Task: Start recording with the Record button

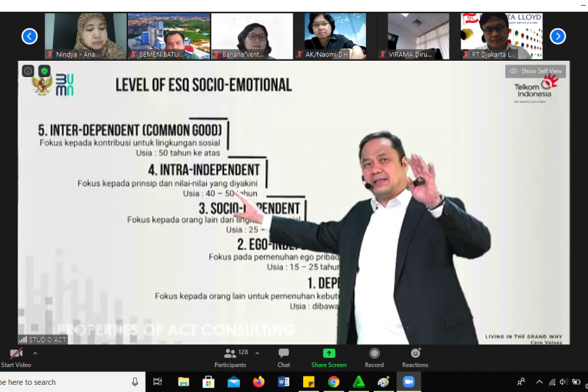Action: click(x=374, y=357)
